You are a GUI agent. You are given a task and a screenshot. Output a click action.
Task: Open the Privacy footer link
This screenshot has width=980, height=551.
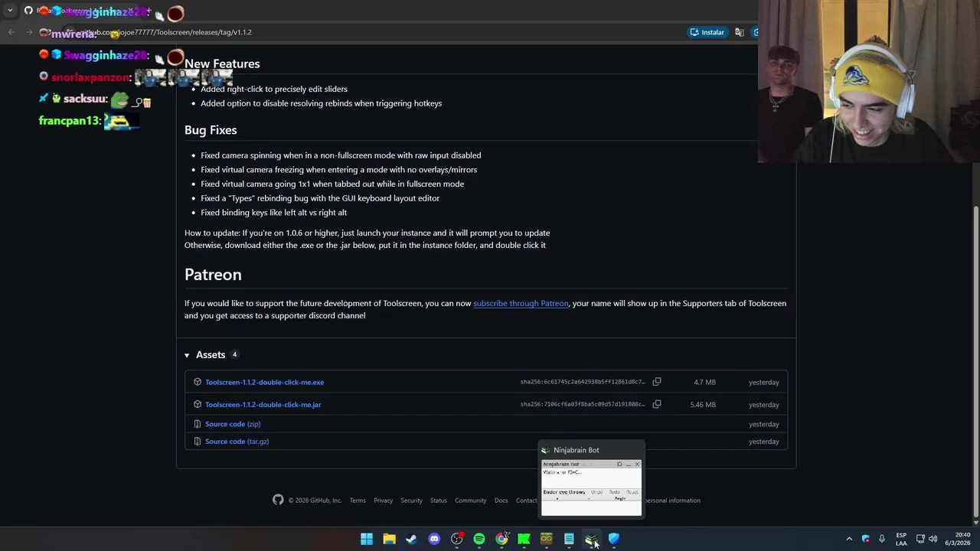[383, 500]
